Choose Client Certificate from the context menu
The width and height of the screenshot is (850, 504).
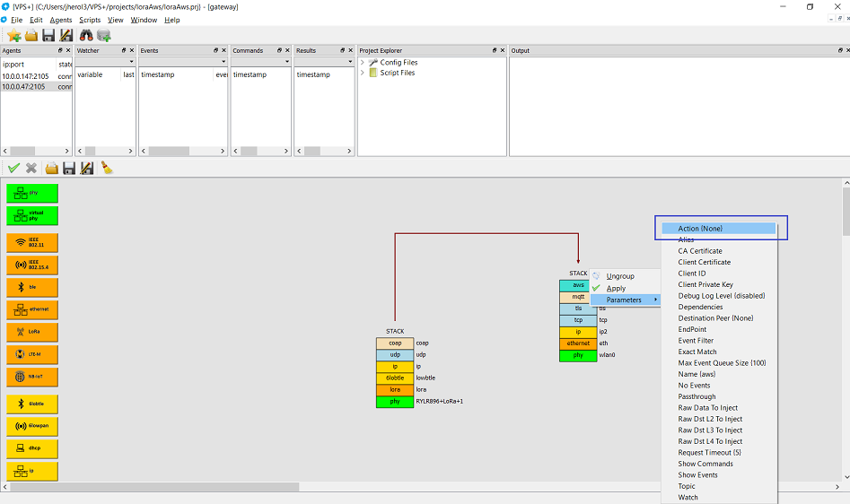704,262
